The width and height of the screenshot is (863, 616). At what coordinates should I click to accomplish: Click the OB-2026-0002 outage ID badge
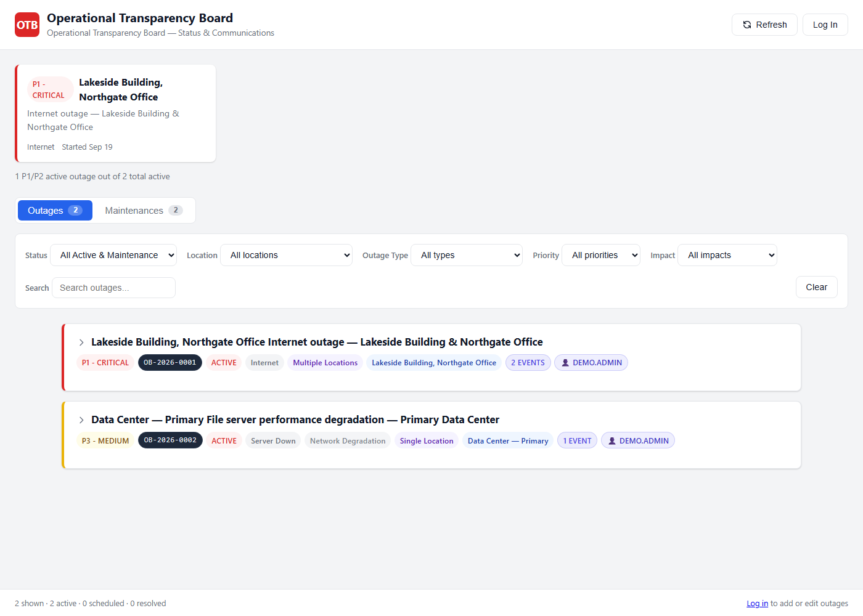170,440
